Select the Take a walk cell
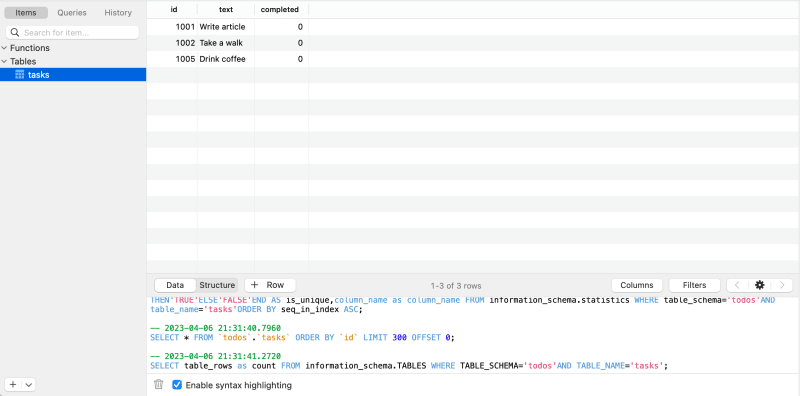The width and height of the screenshot is (800, 396). click(x=226, y=43)
